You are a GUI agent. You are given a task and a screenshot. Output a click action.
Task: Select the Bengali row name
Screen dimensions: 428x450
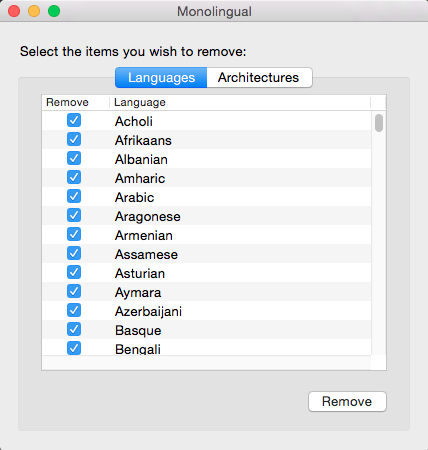coord(138,349)
